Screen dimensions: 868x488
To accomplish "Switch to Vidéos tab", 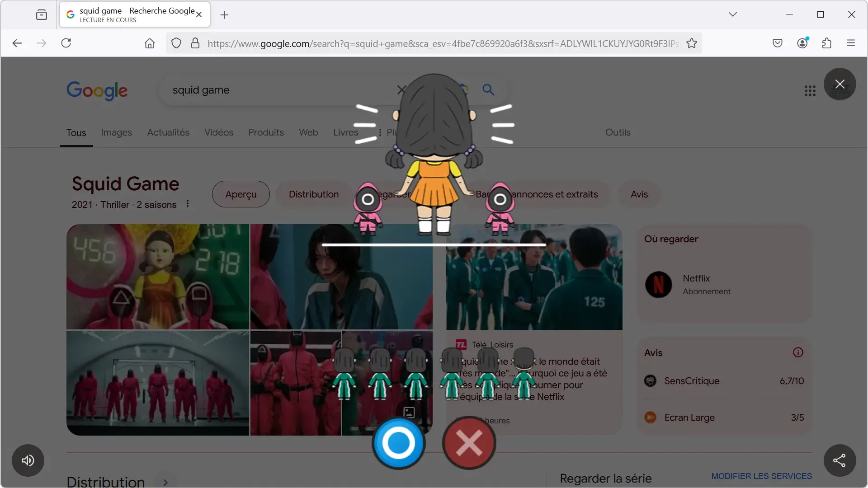I will (219, 132).
